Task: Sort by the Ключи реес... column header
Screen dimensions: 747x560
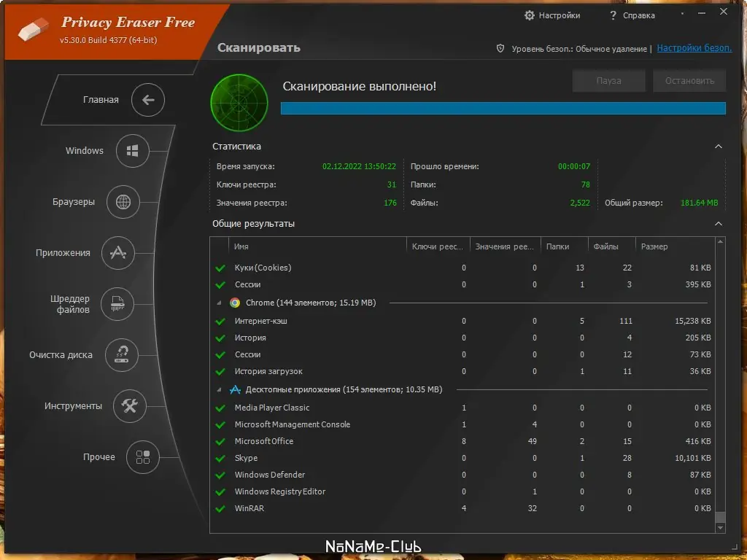Action: [x=438, y=246]
